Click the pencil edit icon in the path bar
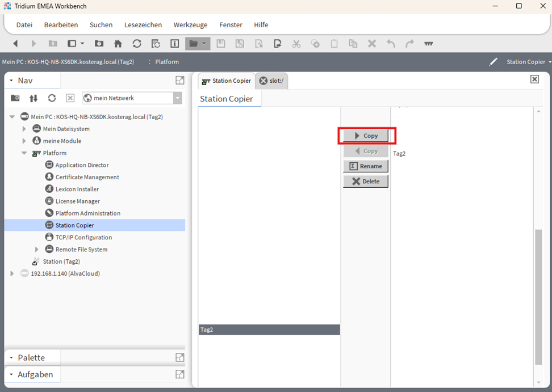The height and width of the screenshot is (392, 552). 493,62
